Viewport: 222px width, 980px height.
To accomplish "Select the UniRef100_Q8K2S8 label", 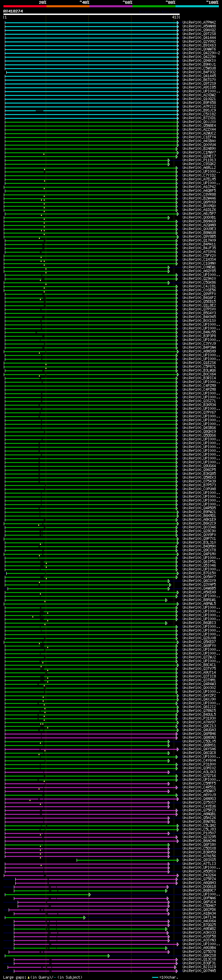I will [x=199, y=955].
